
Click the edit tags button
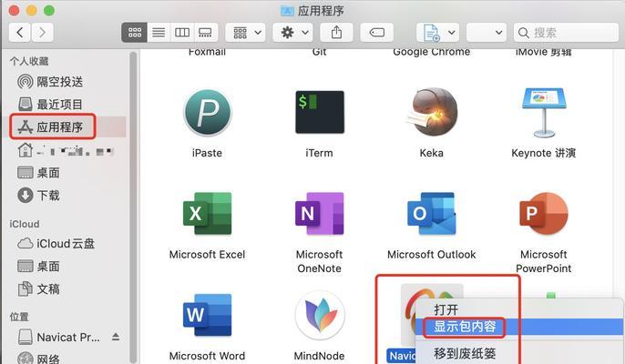(376, 32)
